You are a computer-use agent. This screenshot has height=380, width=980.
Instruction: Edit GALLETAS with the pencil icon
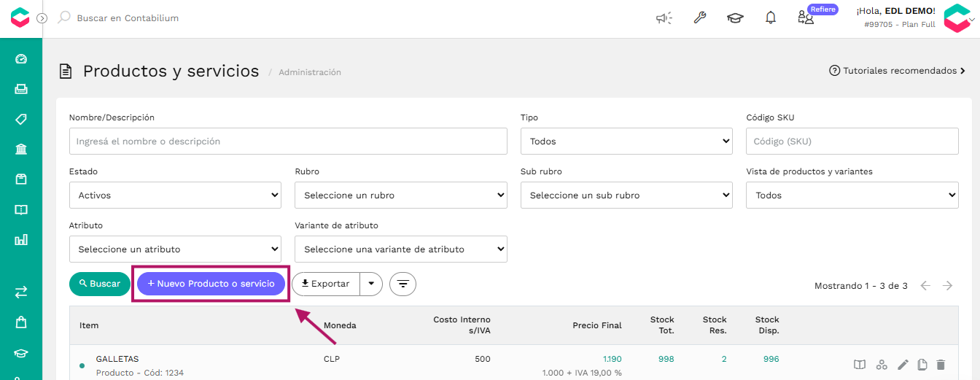pos(903,365)
